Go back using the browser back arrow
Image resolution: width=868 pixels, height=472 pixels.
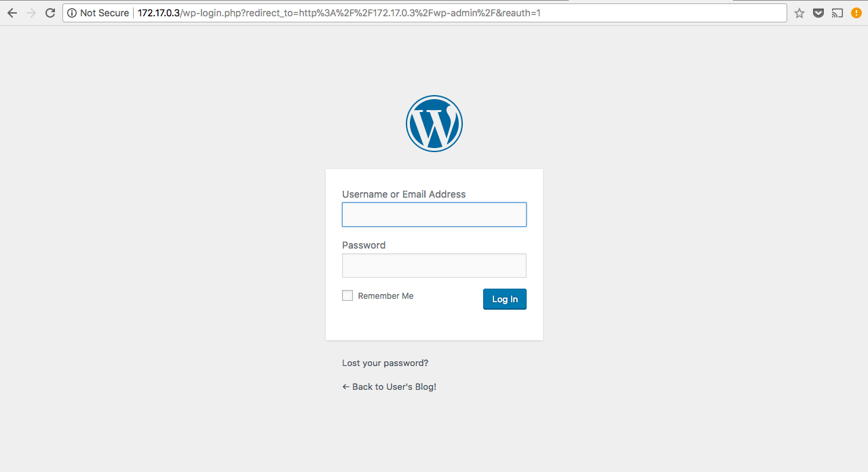[x=12, y=13]
